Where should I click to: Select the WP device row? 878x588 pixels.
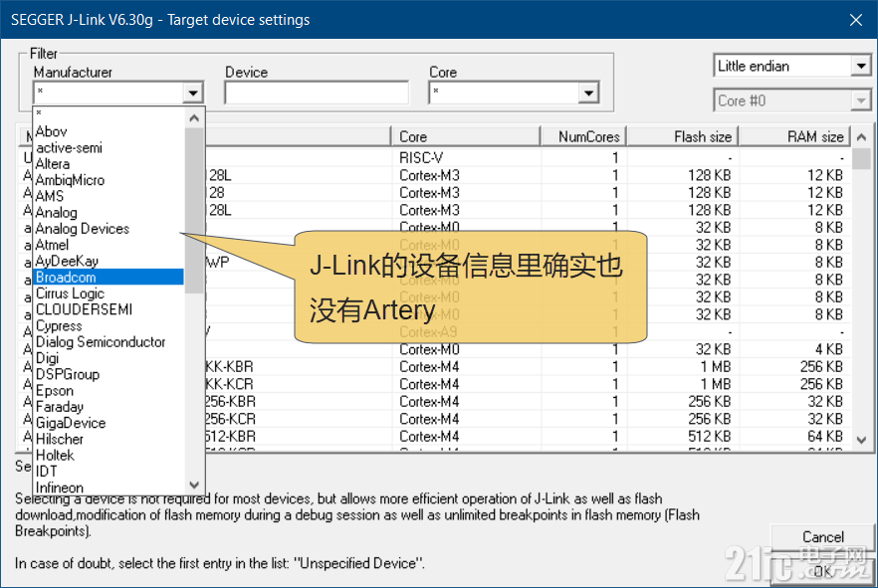click(x=435, y=263)
